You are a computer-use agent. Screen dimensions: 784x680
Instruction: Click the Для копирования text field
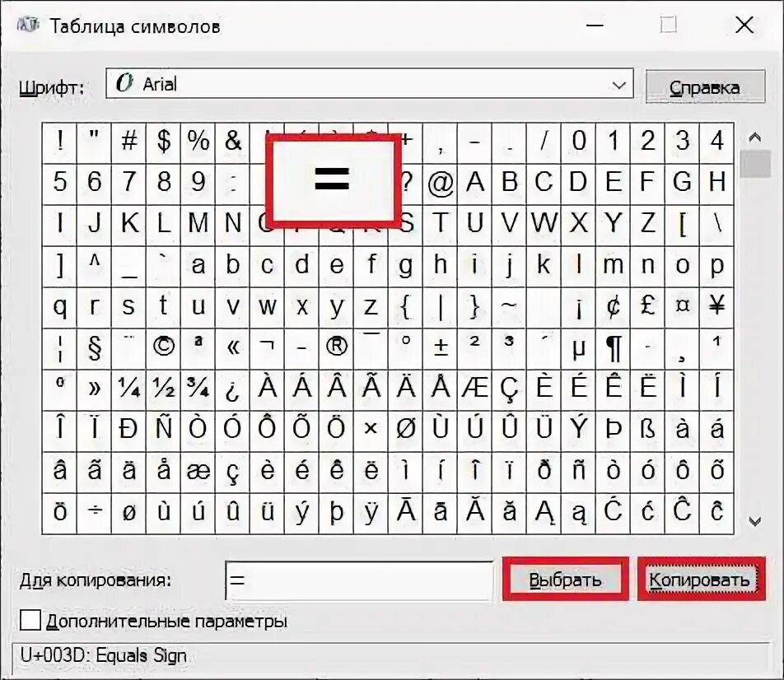tap(360, 580)
